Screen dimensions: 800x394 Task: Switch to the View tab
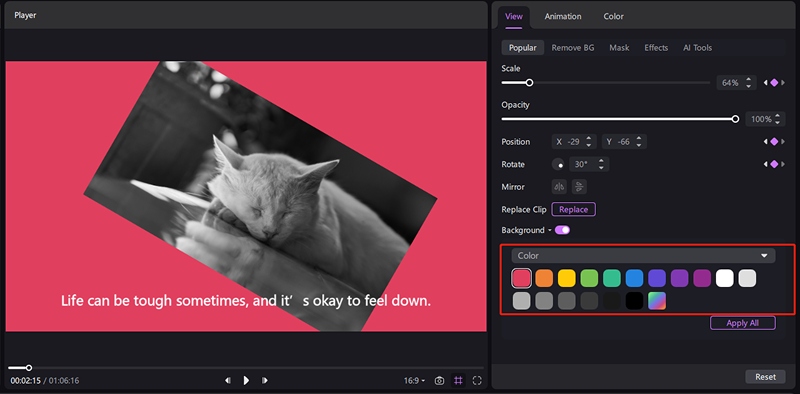tap(514, 16)
